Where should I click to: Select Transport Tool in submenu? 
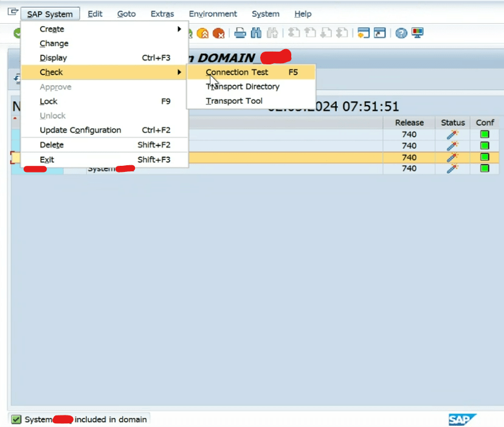click(x=251, y=101)
